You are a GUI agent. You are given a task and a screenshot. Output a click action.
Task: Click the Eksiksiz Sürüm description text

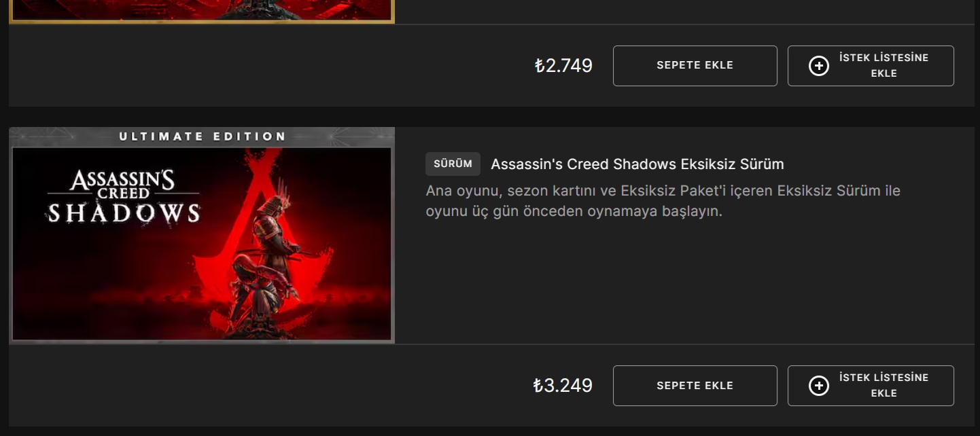tap(663, 201)
